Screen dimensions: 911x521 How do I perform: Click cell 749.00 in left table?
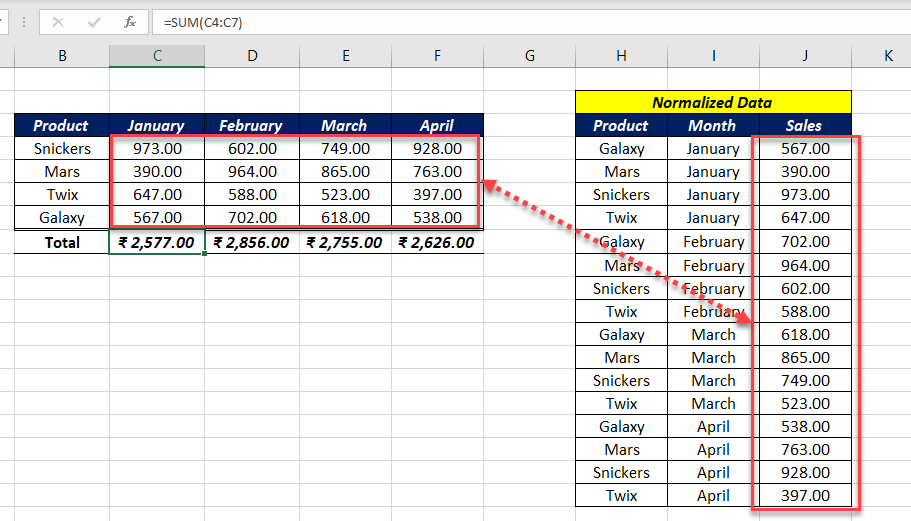click(346, 149)
